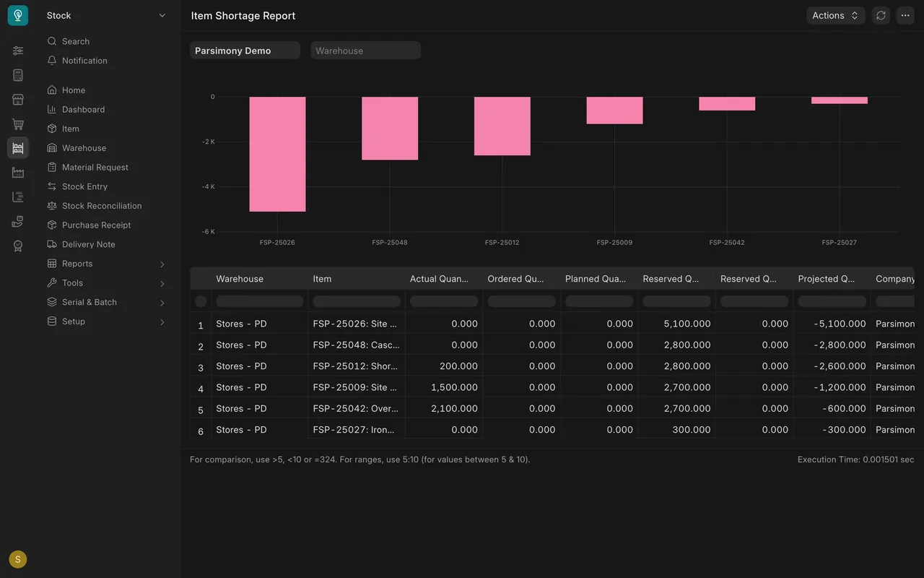Viewport: 924px width, 578px height.
Task: Expand the Reports section in the sidebar
Action: (x=107, y=264)
